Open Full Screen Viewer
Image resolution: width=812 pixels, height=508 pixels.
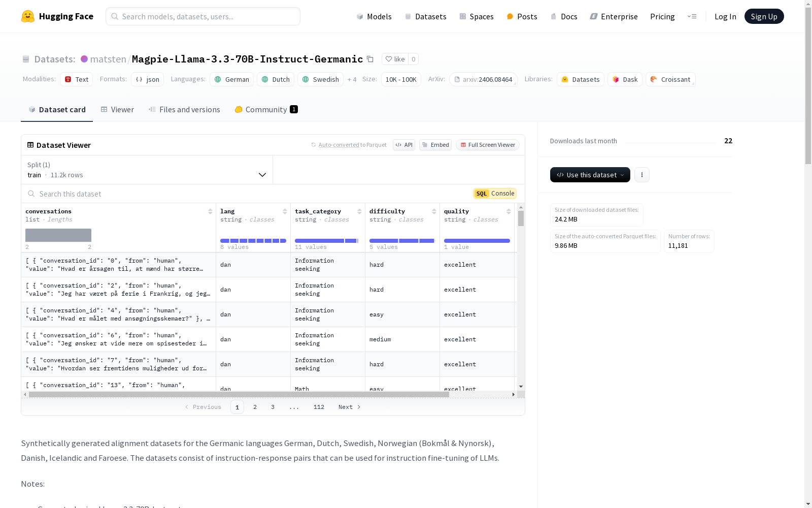click(x=488, y=145)
